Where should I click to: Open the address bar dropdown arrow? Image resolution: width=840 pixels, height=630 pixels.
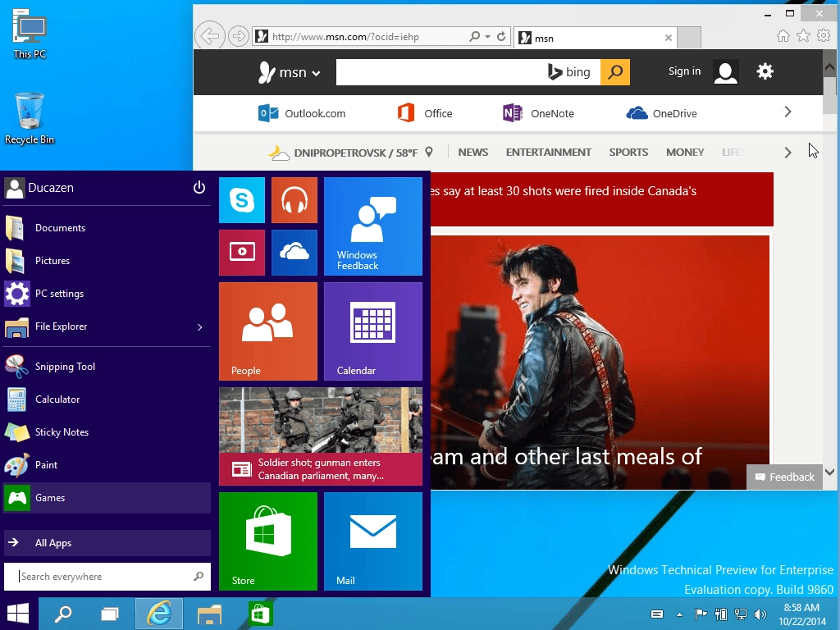[x=487, y=36]
